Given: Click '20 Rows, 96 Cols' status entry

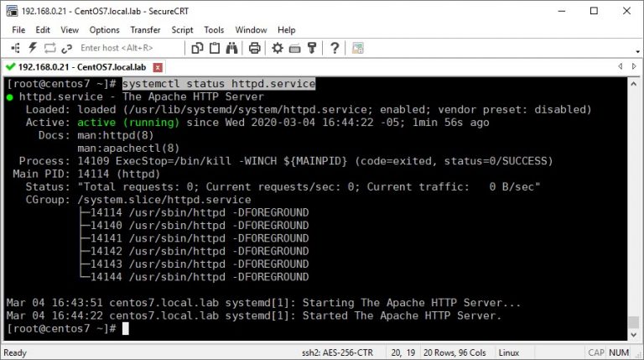Looking at the screenshot, I should [x=454, y=352].
